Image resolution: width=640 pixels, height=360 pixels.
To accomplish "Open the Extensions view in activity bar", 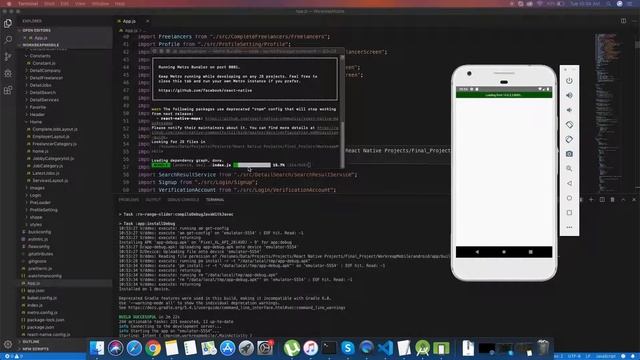I will click(x=8, y=90).
